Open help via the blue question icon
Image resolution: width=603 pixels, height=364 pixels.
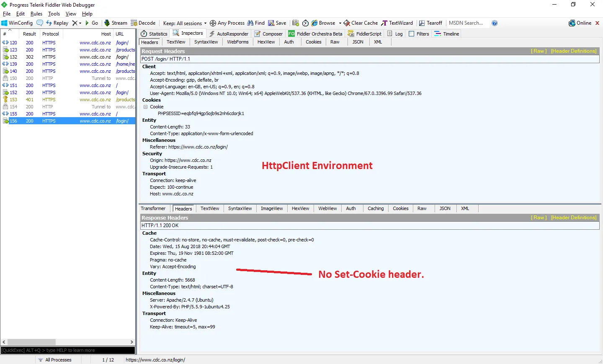[x=495, y=23]
